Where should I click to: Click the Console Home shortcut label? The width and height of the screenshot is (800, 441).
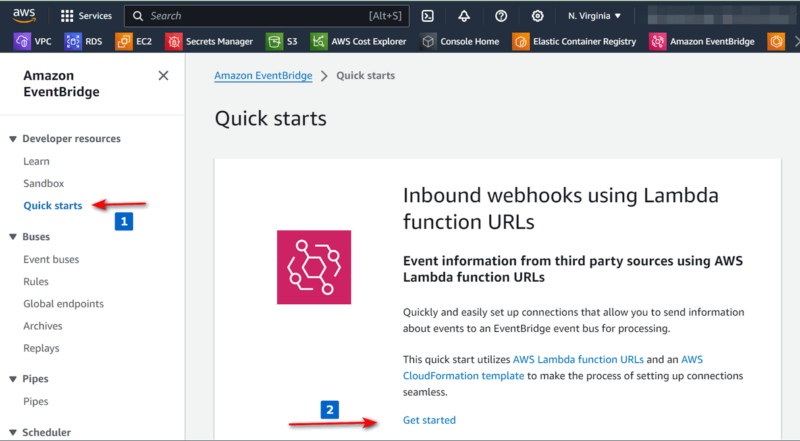coord(469,41)
